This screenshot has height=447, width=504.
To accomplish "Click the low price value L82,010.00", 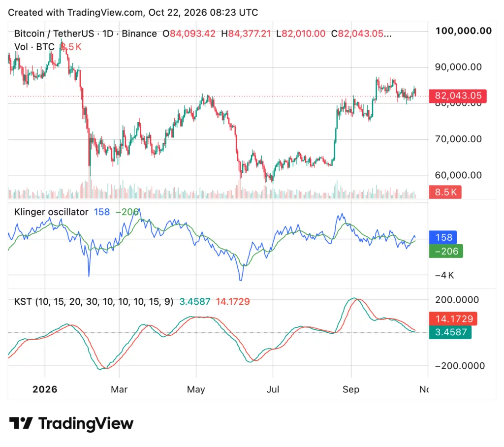I will (x=301, y=33).
